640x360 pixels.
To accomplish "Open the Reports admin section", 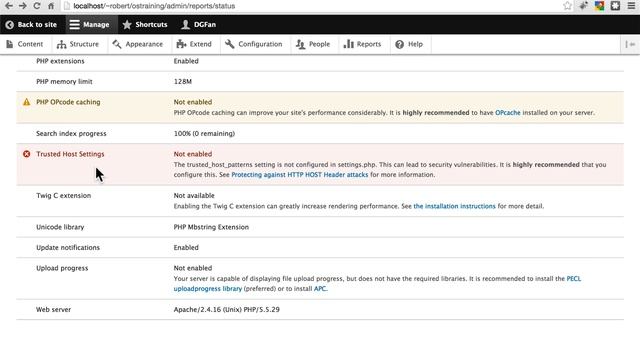I will point(362,44).
